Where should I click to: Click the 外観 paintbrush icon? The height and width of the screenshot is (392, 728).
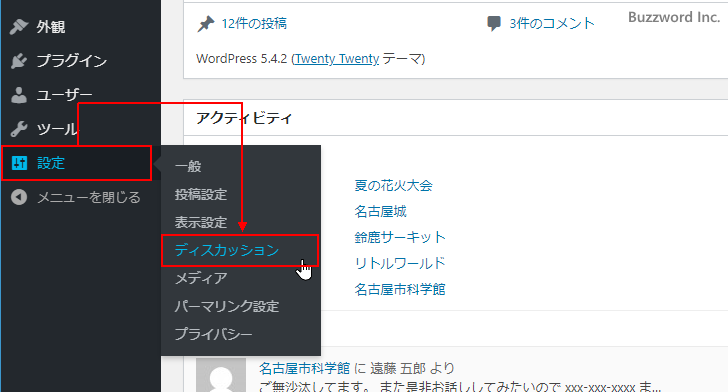(19, 26)
